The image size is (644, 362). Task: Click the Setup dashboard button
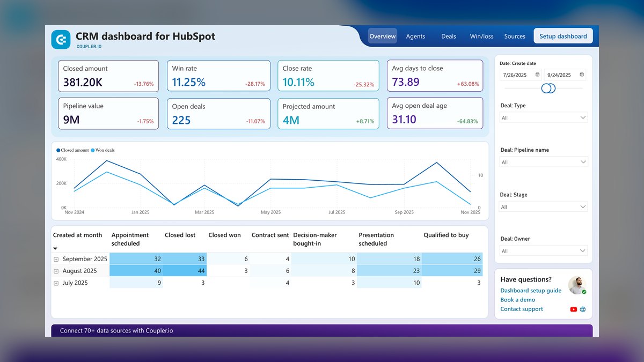[x=563, y=36]
